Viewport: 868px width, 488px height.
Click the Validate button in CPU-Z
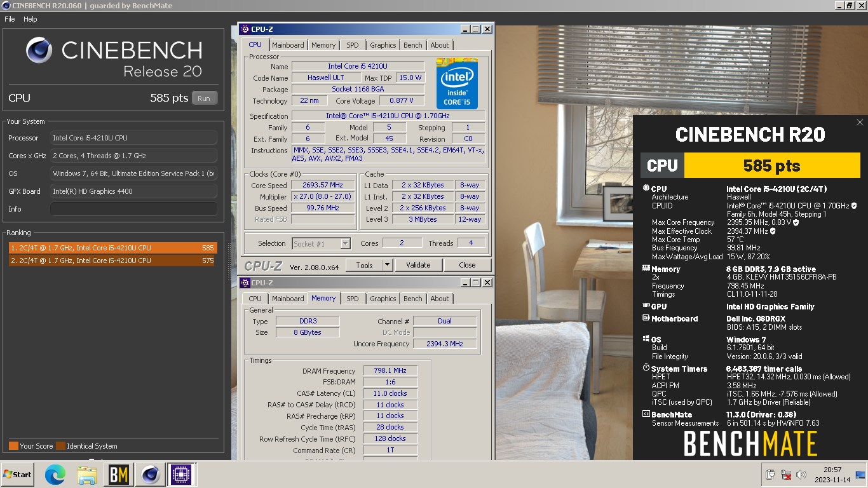pos(418,265)
